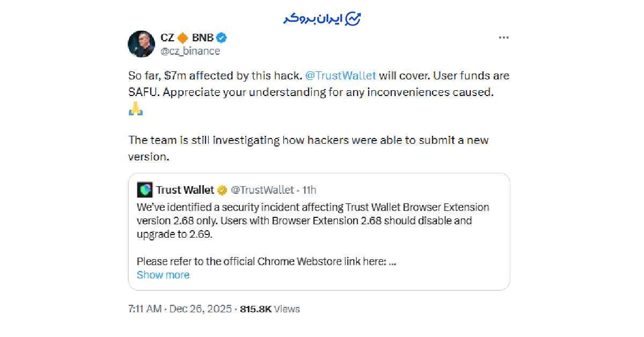Open the quoted Trust Wallet security incident text
Screen dimensions: 644x337
click(x=313, y=221)
